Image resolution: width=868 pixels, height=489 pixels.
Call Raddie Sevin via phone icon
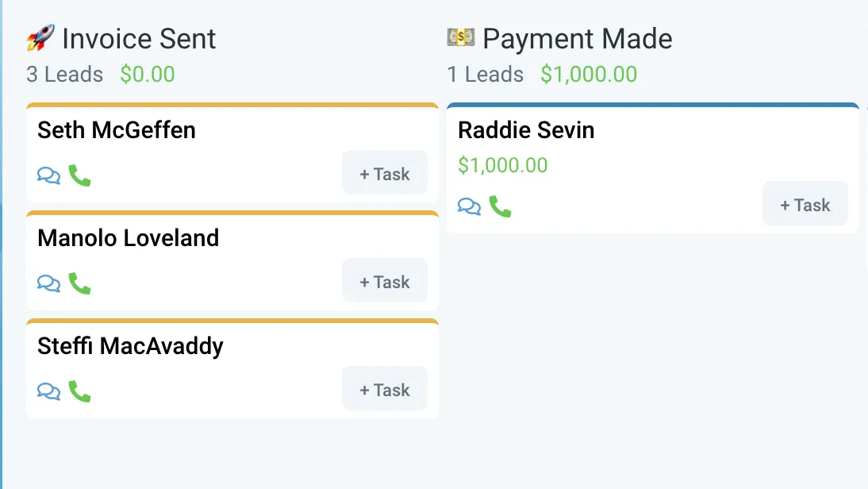pos(501,206)
